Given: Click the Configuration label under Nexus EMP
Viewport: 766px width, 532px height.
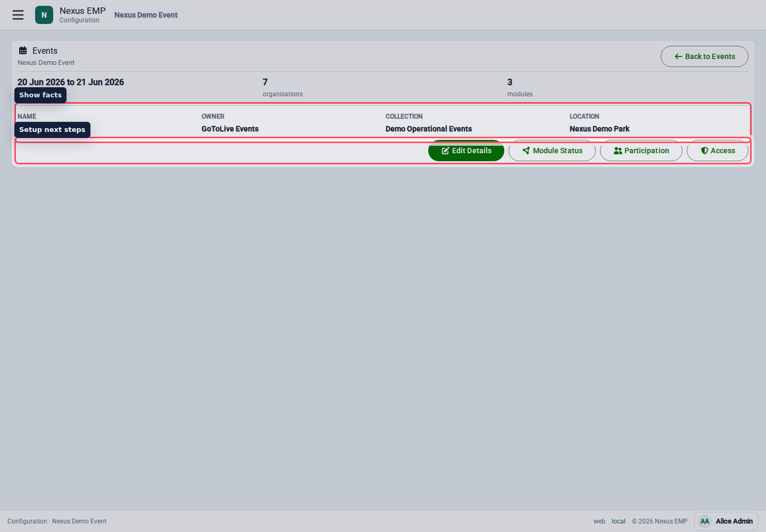Looking at the screenshot, I should pyautogui.click(x=79, y=20).
